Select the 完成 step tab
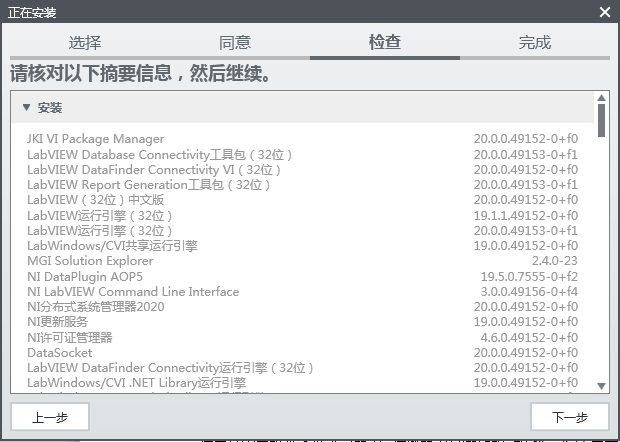This screenshot has height=442, width=620. (x=535, y=43)
